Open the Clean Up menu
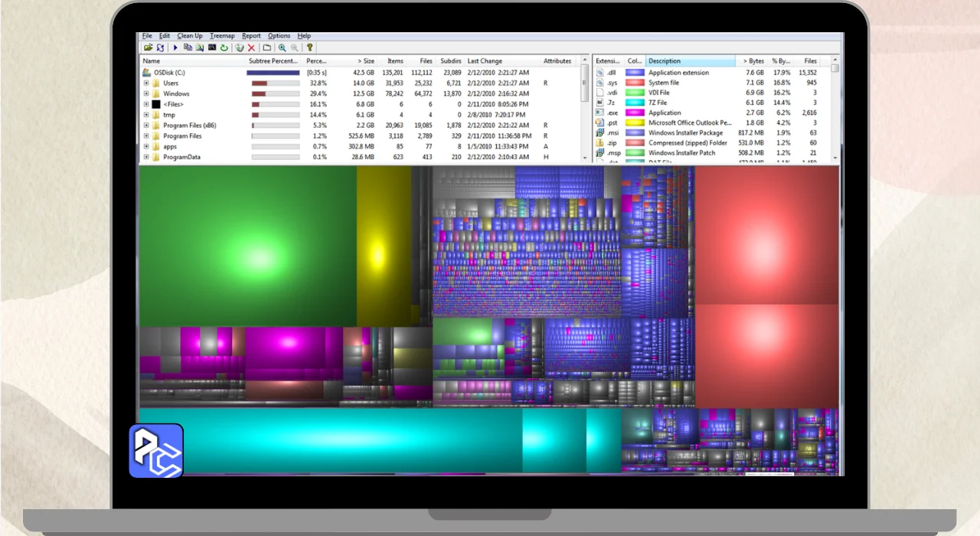 point(190,36)
